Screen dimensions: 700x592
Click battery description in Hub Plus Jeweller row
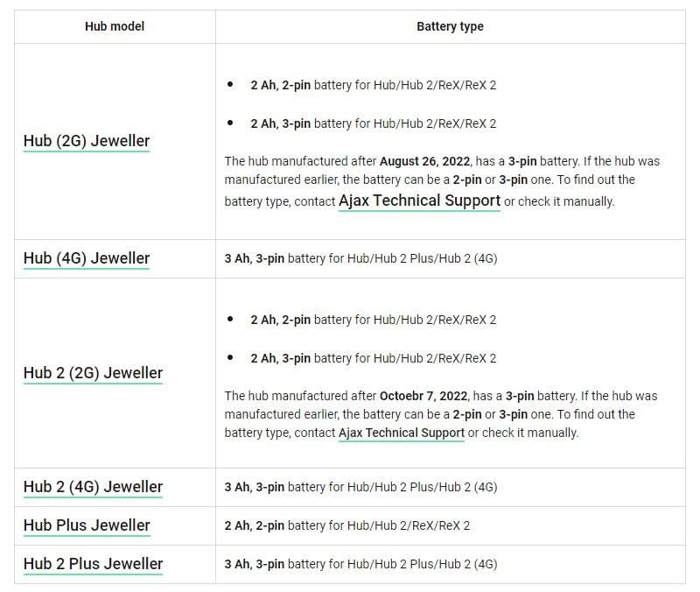coord(347,525)
